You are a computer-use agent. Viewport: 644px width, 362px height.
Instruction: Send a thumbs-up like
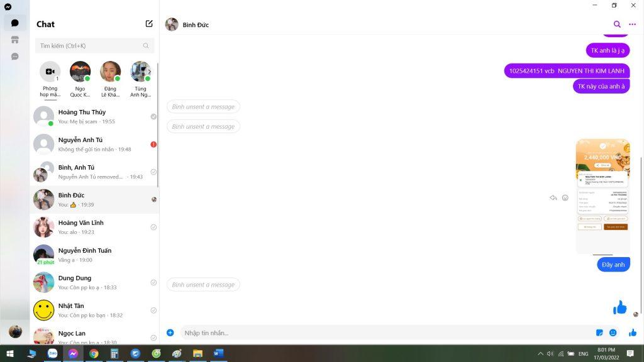coord(632,332)
